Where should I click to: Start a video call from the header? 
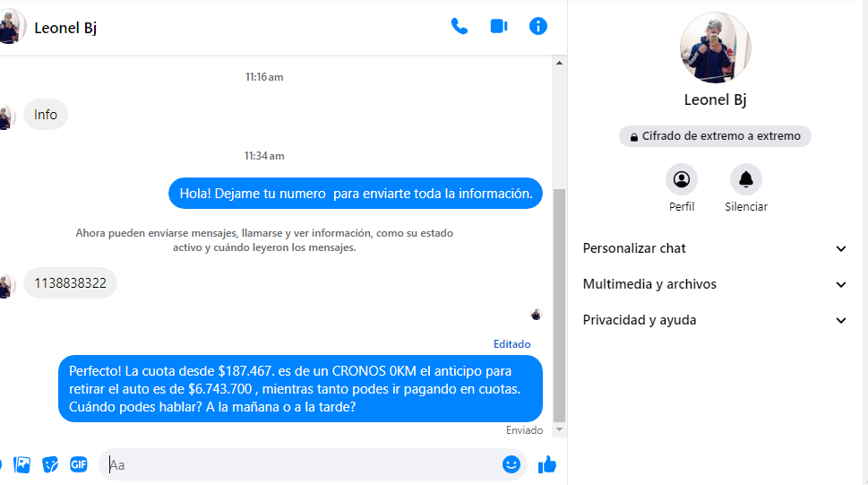pos(499,26)
